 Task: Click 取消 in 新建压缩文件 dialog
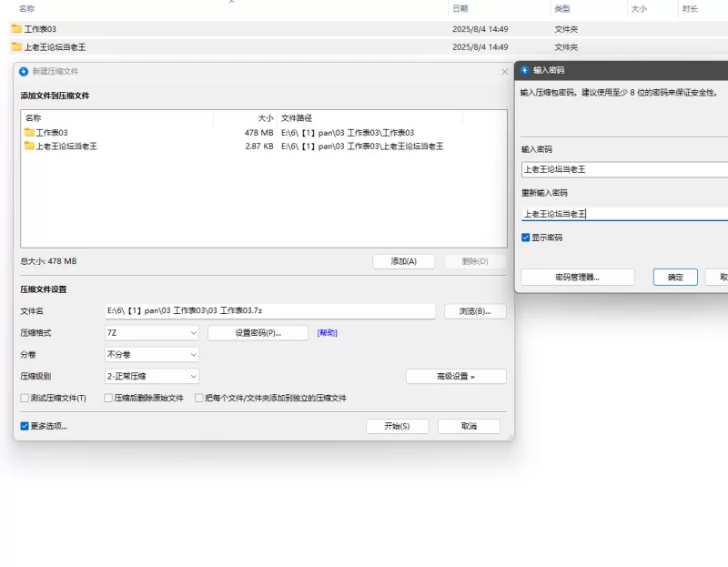(469, 426)
